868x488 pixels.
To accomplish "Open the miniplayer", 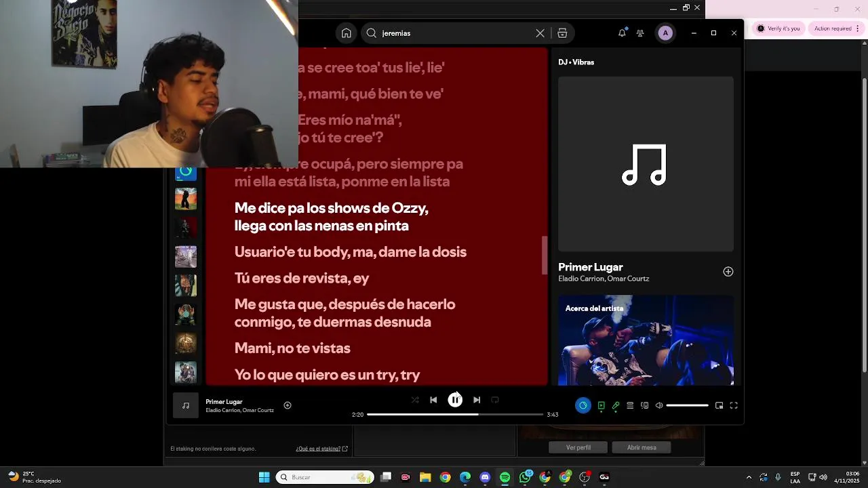I will (719, 405).
